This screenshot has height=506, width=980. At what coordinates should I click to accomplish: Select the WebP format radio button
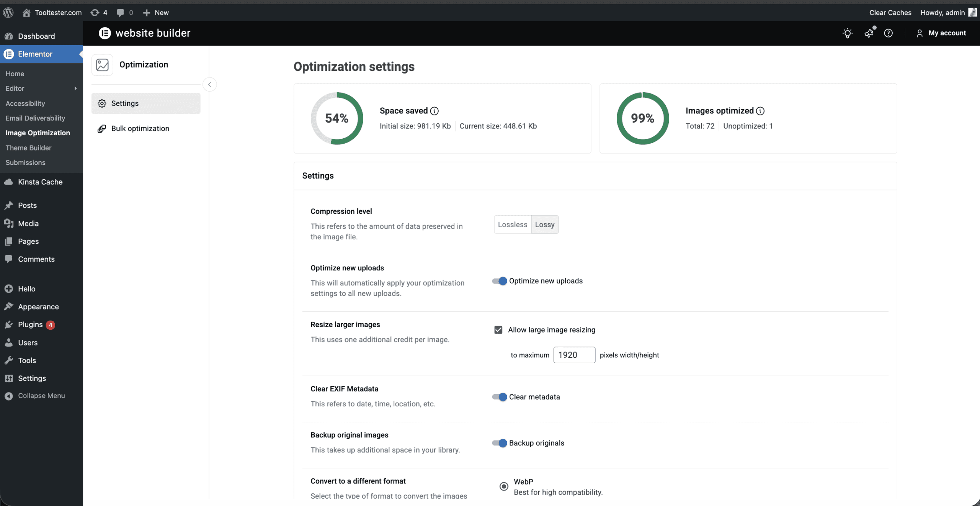[x=504, y=486]
